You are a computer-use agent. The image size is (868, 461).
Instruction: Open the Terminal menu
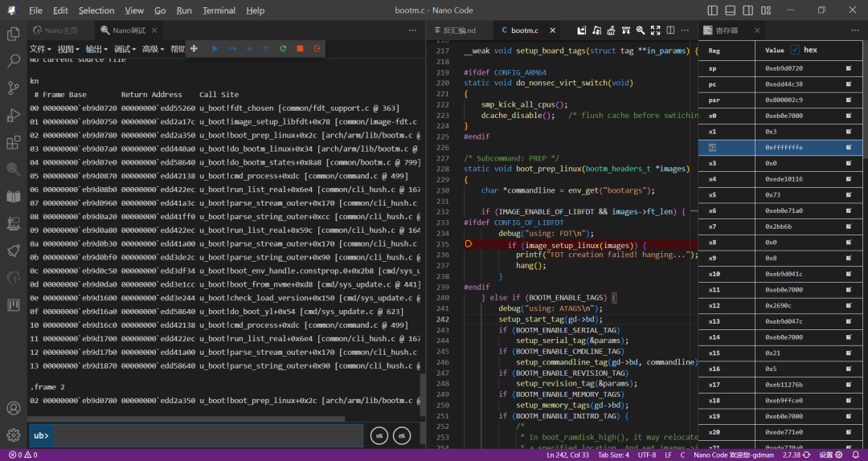click(x=219, y=10)
